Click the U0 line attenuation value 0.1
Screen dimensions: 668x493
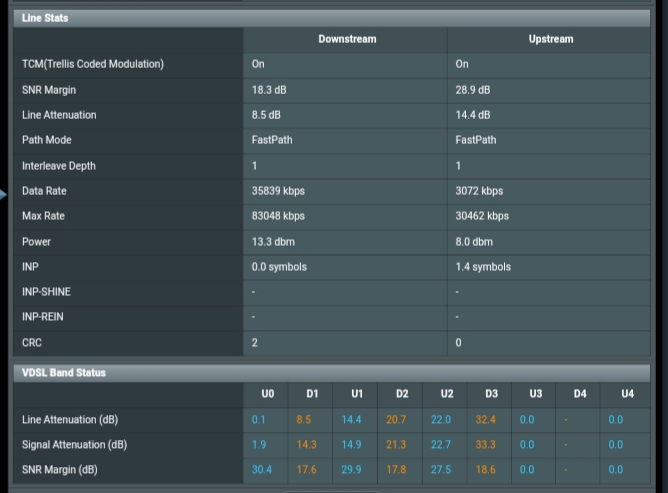click(258, 420)
